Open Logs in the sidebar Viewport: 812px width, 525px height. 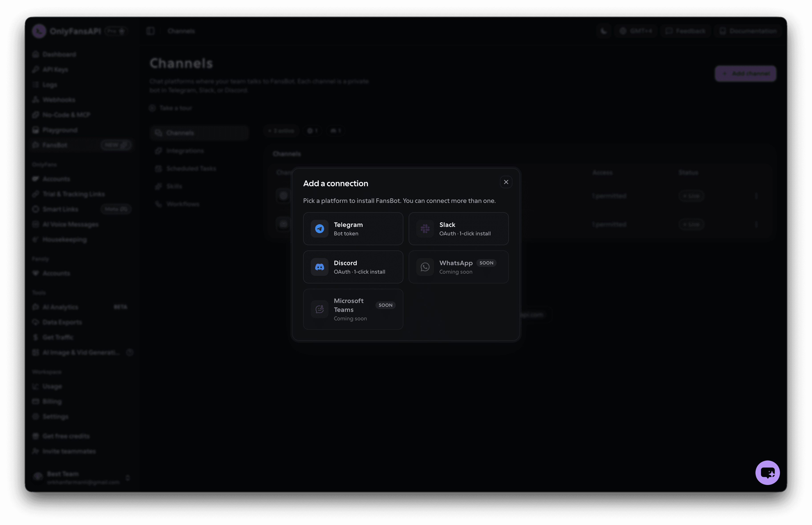(x=82, y=85)
